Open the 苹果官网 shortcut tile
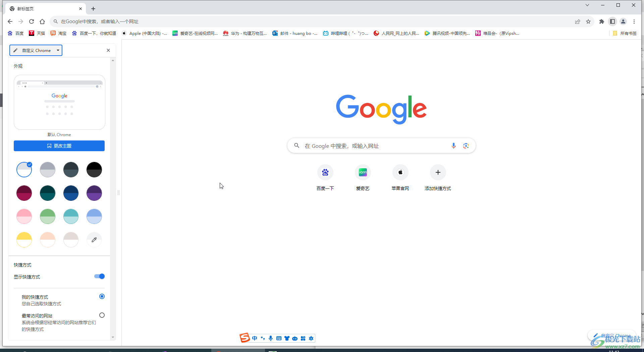The image size is (644, 352). pos(400,178)
